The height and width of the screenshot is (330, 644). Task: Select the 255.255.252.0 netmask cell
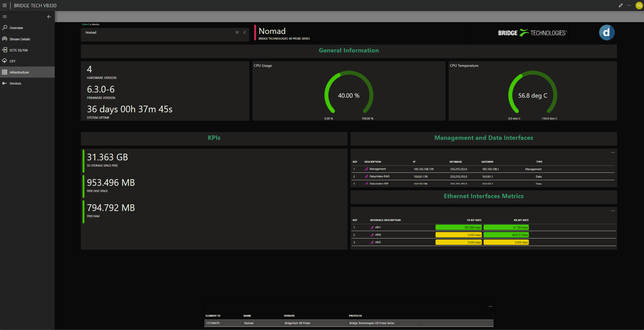[x=458, y=169]
